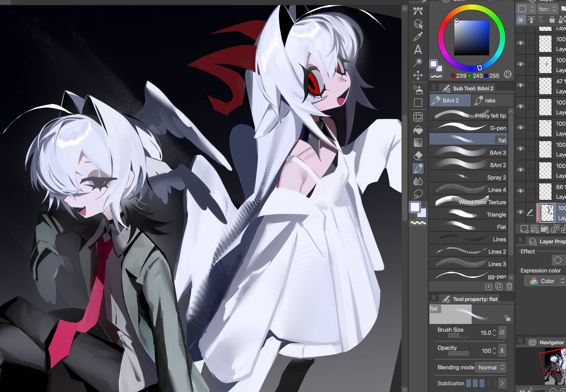This screenshot has width=566, height=392.
Task: Open the Blending mode Normal dropdown
Action: point(491,367)
